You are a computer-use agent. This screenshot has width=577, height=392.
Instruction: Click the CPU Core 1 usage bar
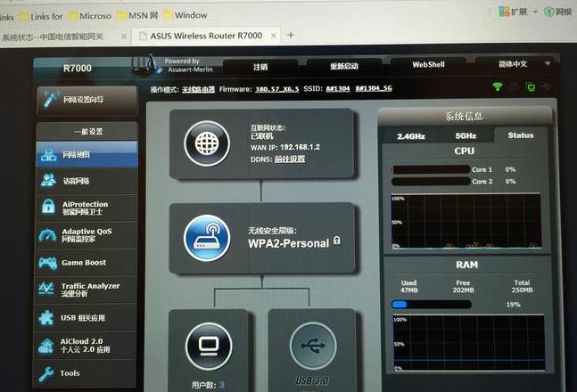click(x=430, y=169)
